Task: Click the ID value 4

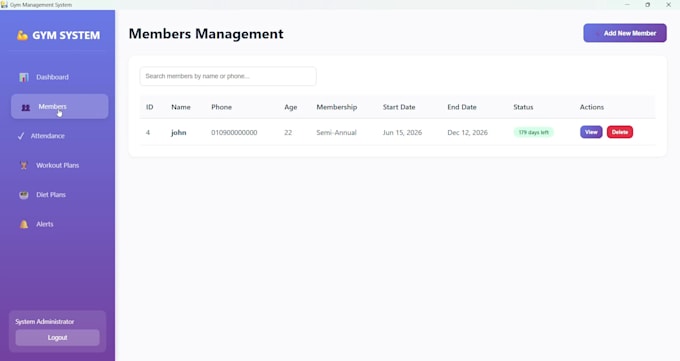Action: (x=148, y=132)
